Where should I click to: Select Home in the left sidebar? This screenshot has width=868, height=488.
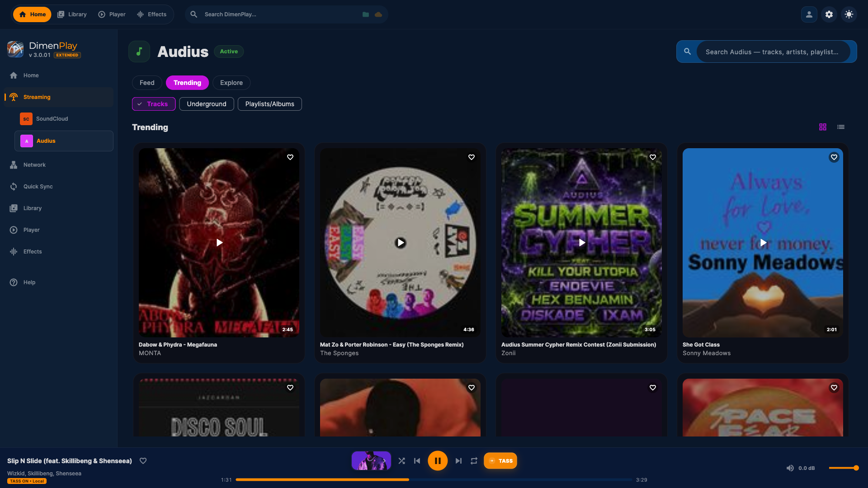point(59,75)
